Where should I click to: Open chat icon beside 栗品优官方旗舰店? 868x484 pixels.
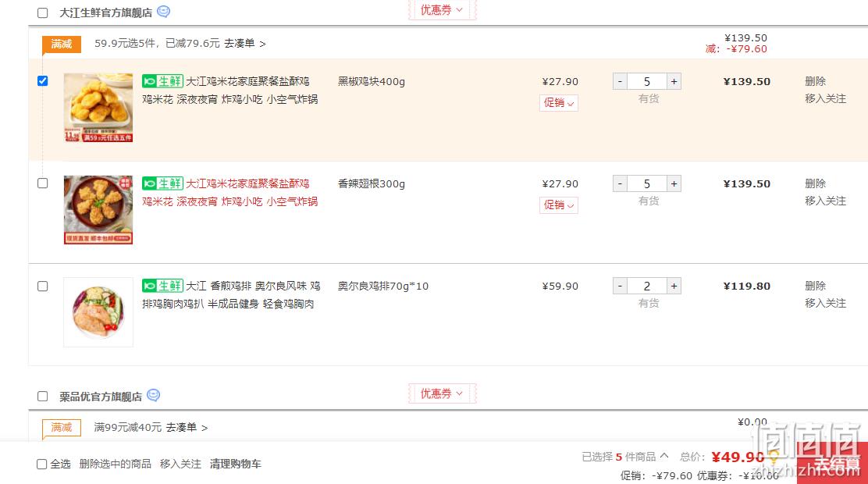pyautogui.click(x=153, y=396)
